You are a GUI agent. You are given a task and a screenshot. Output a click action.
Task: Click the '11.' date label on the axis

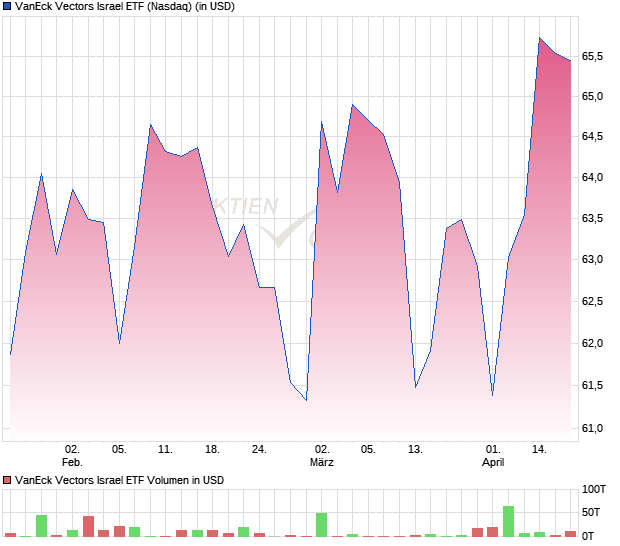(165, 450)
